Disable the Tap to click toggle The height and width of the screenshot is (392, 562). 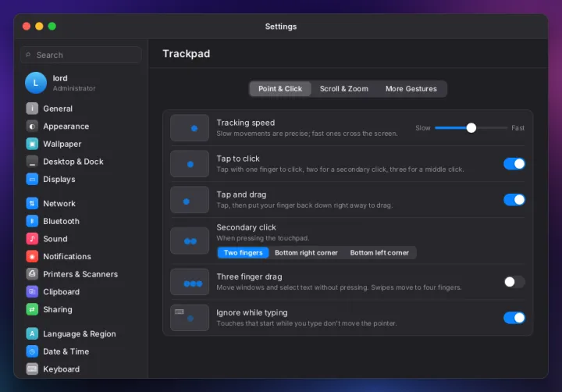click(x=514, y=163)
